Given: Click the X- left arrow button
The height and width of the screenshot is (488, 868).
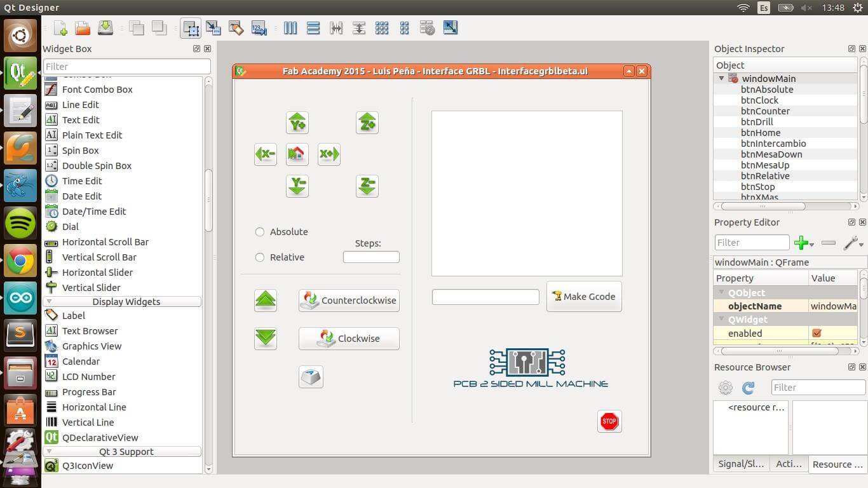Looking at the screenshot, I should (x=266, y=154).
